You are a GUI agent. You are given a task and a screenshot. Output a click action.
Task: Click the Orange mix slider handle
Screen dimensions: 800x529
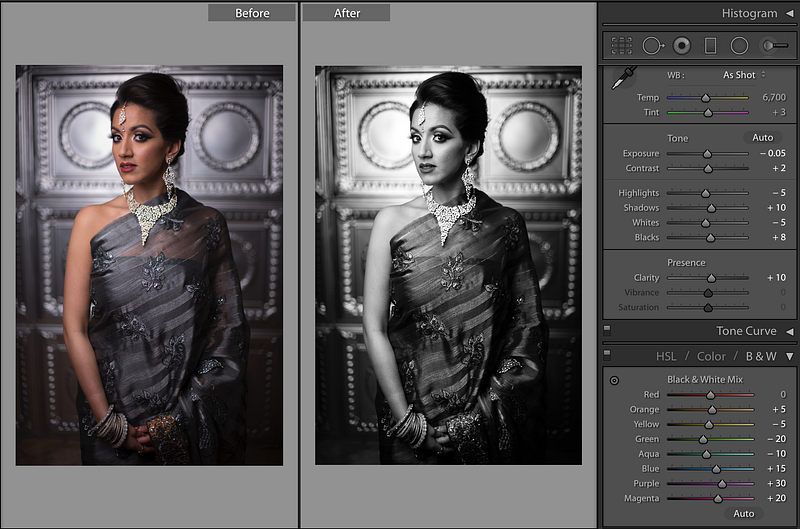pos(712,410)
